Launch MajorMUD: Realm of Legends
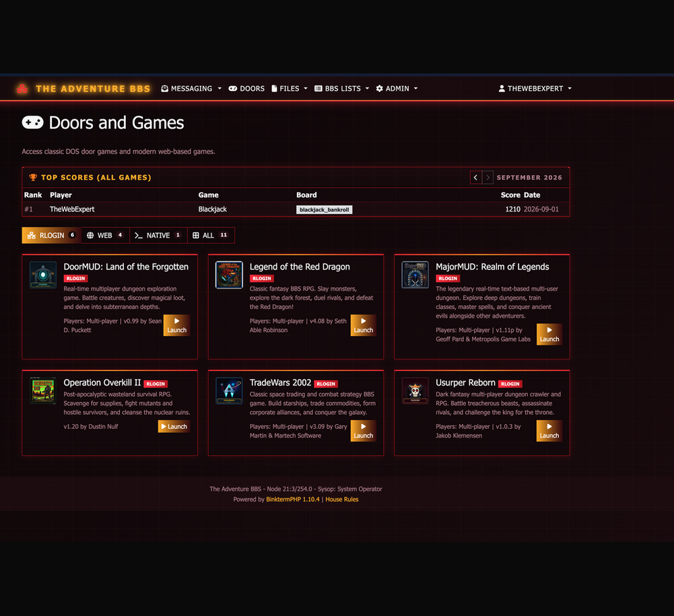674x616 pixels. [x=549, y=335]
